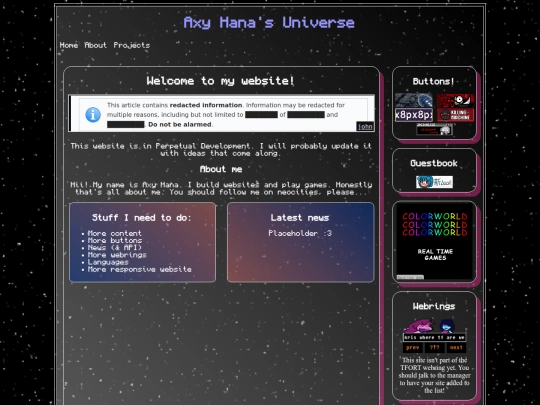Click the blue info circle icon
Viewport: 540px width, 405px height.
point(93,115)
